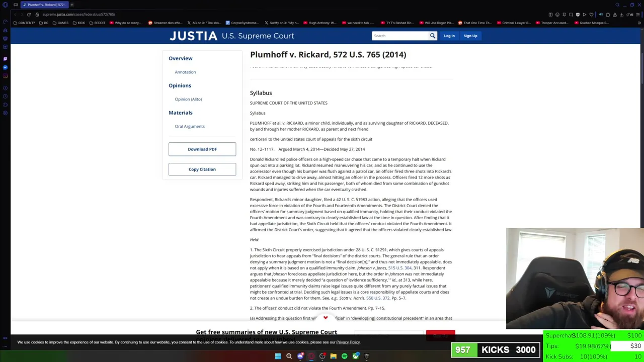Open the CONTENT? bookmarks folder
This screenshot has height=362, width=644.
pos(24,23)
